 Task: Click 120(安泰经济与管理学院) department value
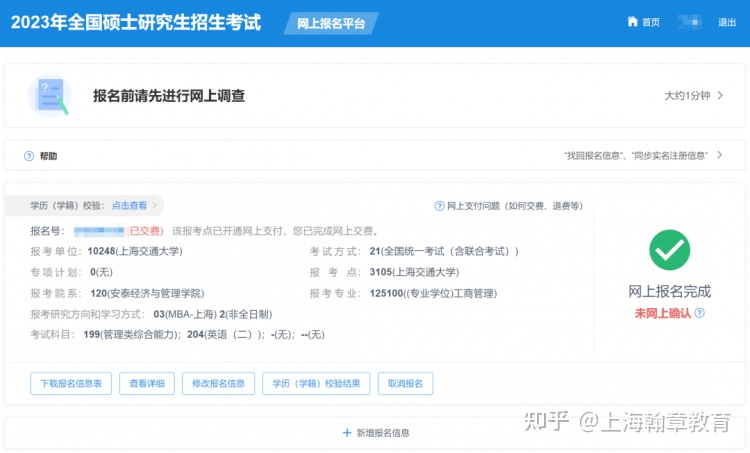147,294
